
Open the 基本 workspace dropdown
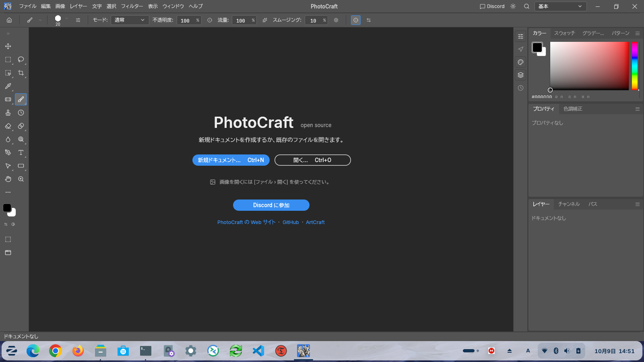(x=560, y=6)
